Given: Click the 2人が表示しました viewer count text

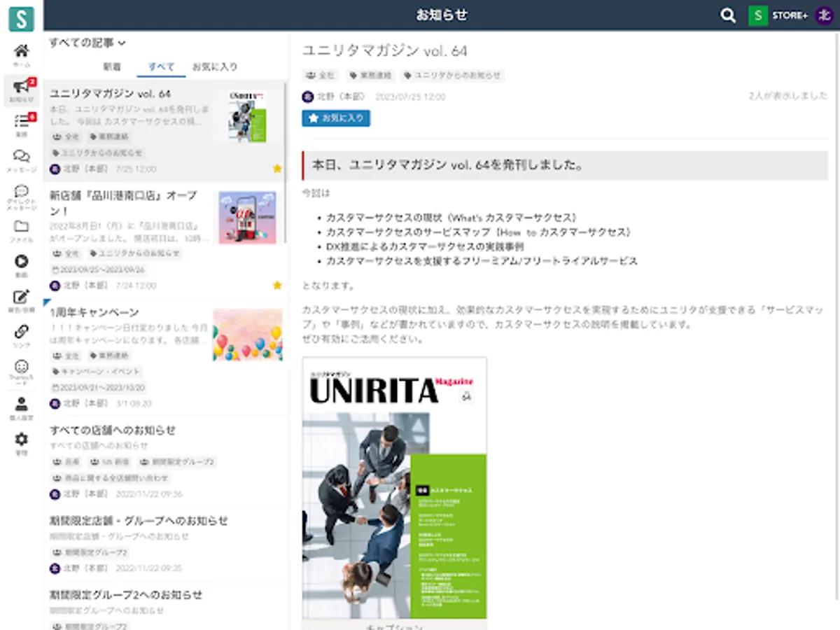Looking at the screenshot, I should [x=788, y=96].
